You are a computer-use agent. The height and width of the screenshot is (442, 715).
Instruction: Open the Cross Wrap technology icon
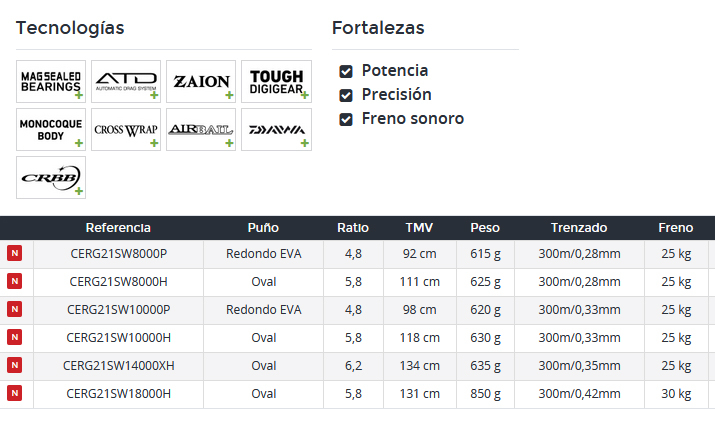tap(126, 130)
